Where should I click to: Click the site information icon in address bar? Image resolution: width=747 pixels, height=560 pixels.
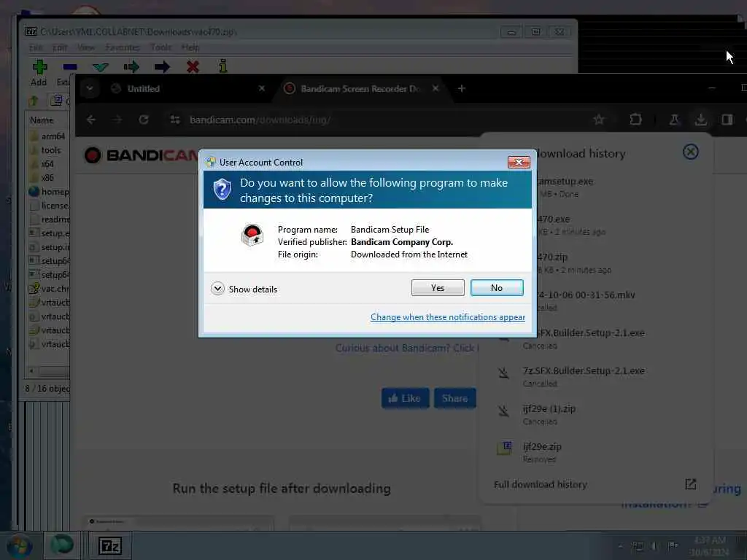175,120
